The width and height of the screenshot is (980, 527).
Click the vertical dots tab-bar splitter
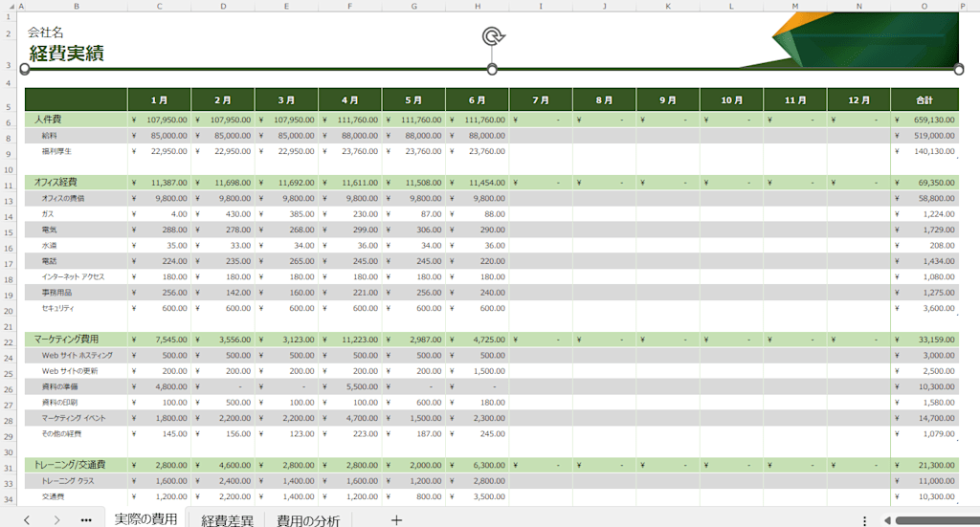864,520
